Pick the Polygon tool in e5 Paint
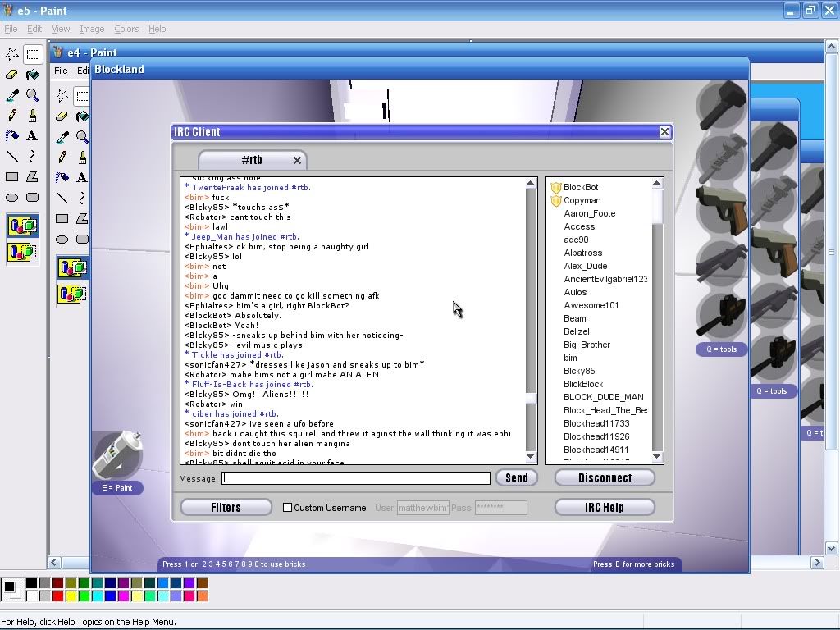Screen dimensions: 840x630 [x=33, y=177]
